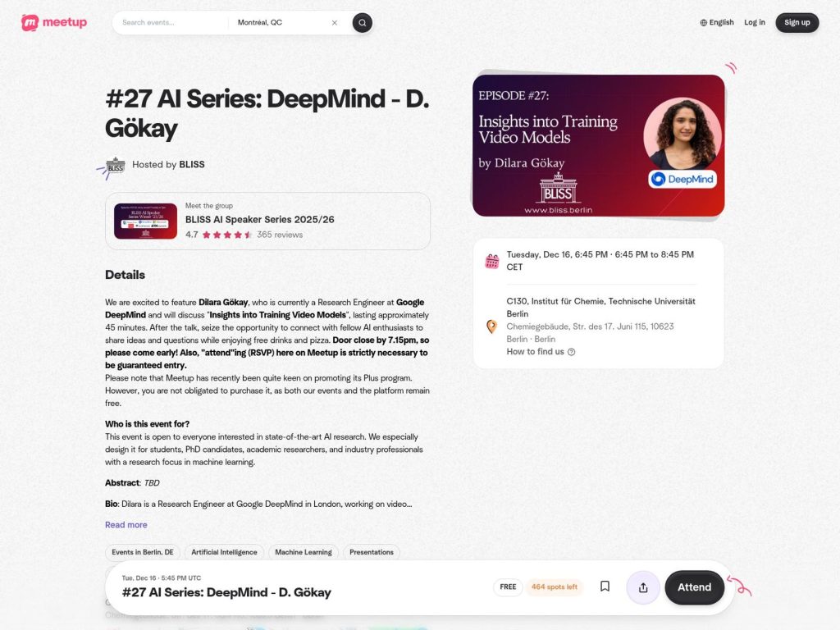Open the English language selector
Viewport: 840px width, 630px height.
coord(717,22)
